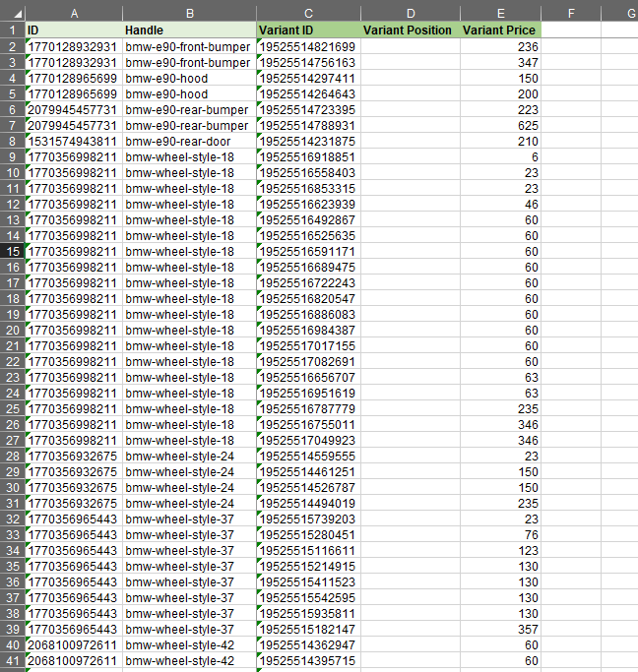Select row 28 header

click(13, 456)
